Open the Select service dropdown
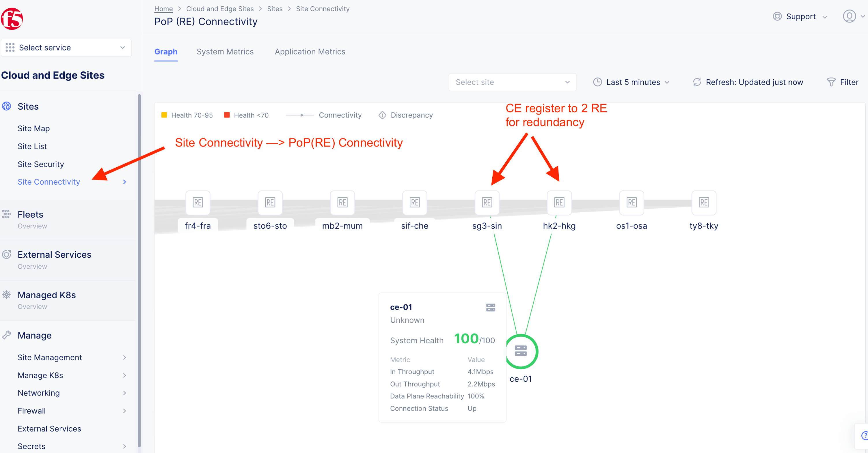 click(x=66, y=48)
